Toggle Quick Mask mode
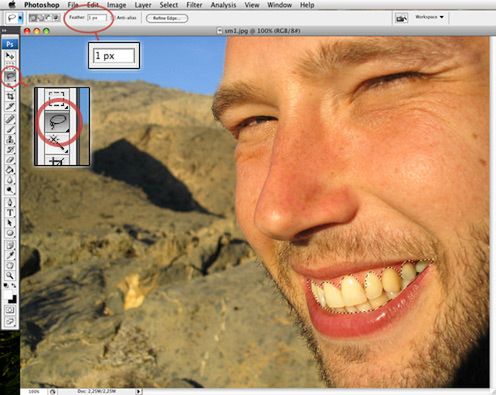Screen dimensions: 496x395 (10, 310)
